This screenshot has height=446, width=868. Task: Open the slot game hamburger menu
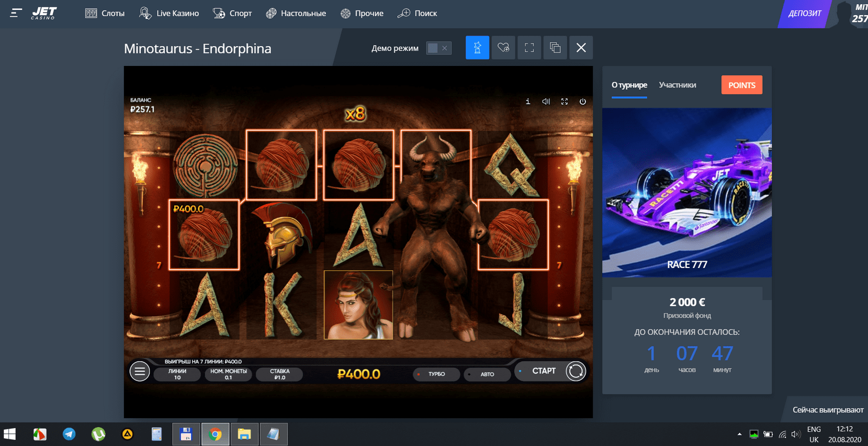pyautogui.click(x=140, y=371)
